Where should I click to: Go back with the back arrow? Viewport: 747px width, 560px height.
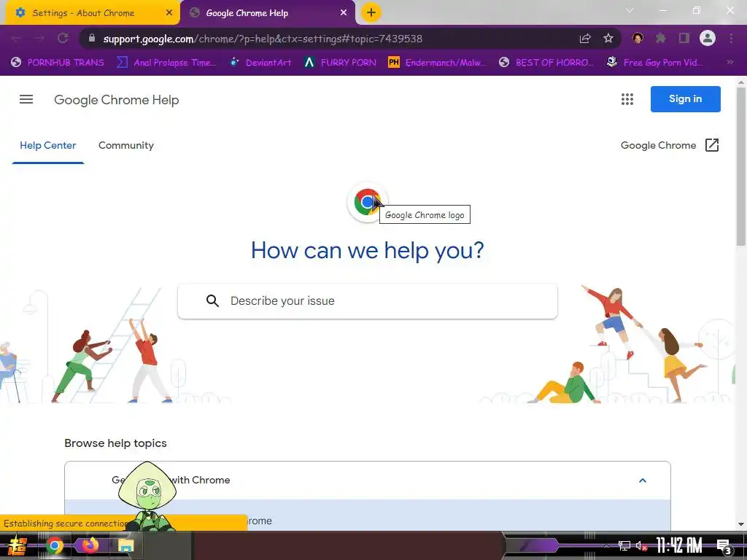coord(16,39)
